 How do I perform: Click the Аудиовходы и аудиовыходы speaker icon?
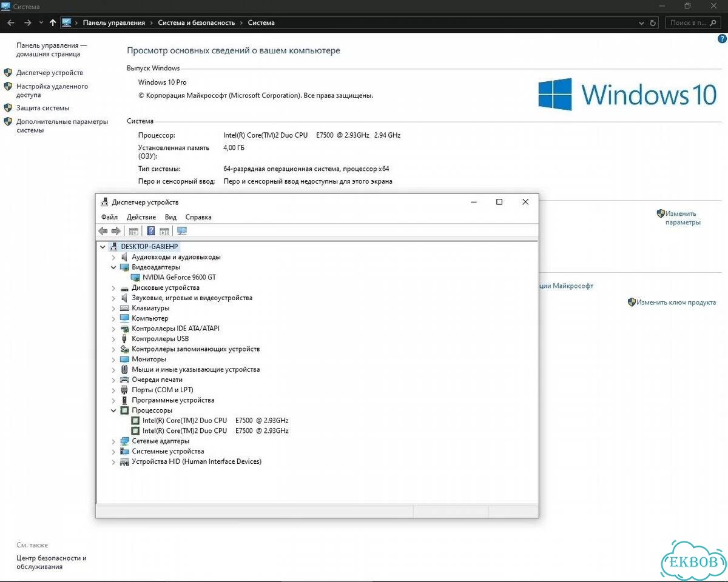(124, 256)
